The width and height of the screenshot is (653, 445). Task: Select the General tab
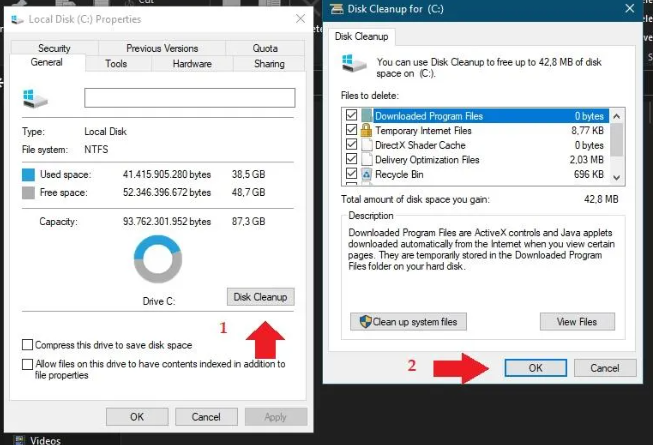click(47, 62)
